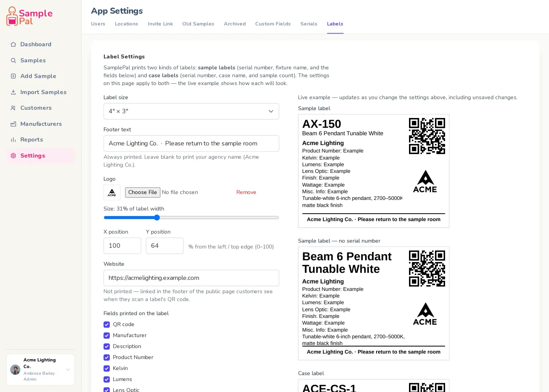
Task: Uncheck the QR code field checkbox
Action: 107,324
